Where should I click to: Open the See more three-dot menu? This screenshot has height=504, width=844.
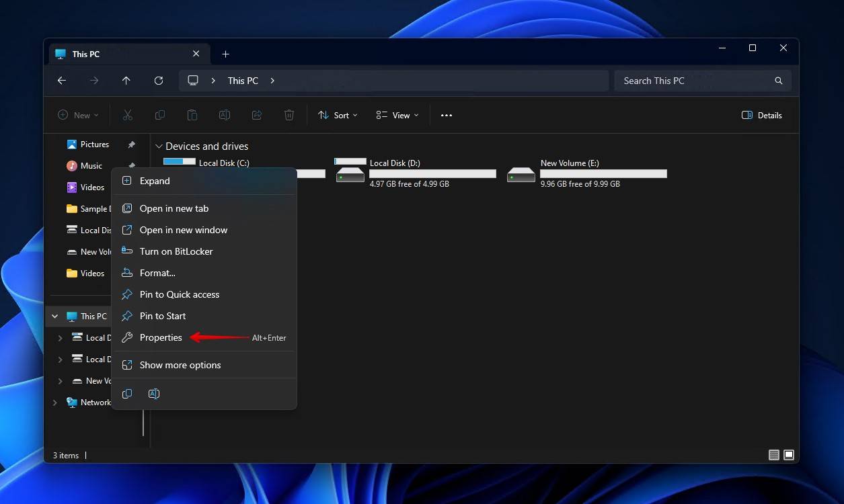[x=447, y=115]
